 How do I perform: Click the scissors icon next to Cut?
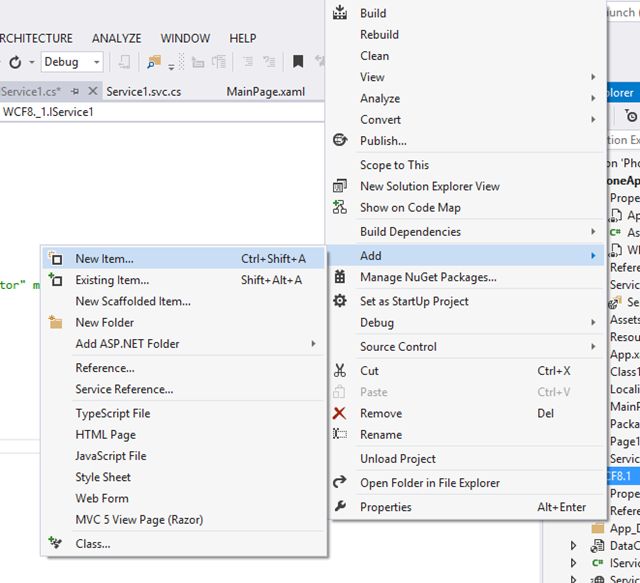[340, 371]
